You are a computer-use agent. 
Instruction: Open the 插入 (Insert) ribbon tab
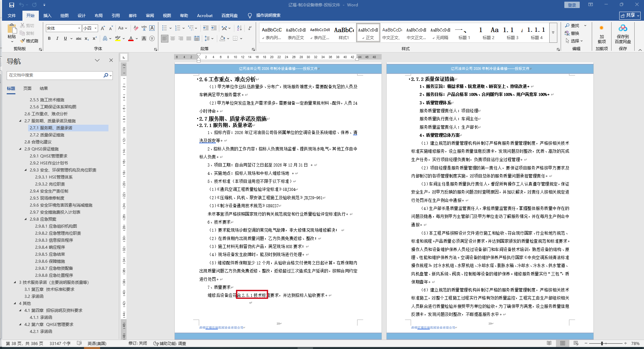[47, 15]
